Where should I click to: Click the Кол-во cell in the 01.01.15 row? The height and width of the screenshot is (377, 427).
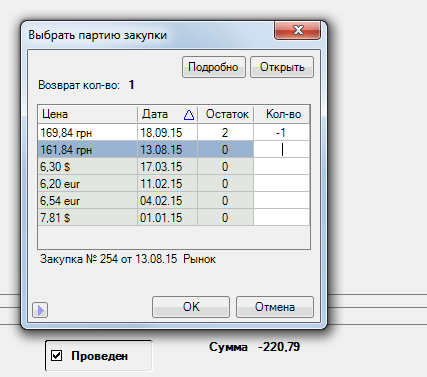point(282,218)
